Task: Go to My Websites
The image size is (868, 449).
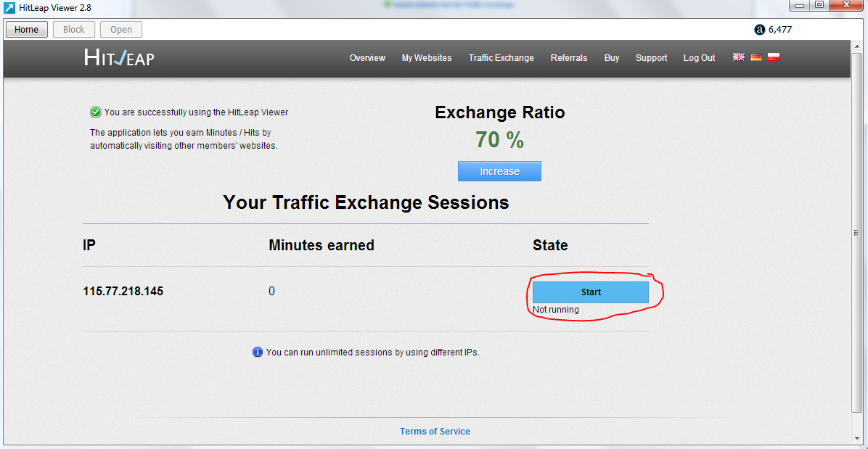Action: tap(427, 57)
